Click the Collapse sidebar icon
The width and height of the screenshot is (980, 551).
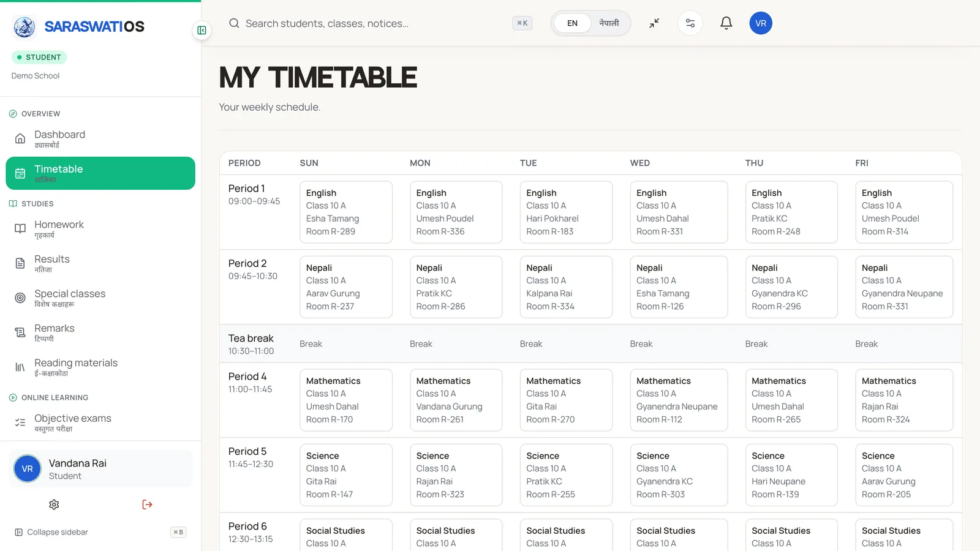click(19, 532)
